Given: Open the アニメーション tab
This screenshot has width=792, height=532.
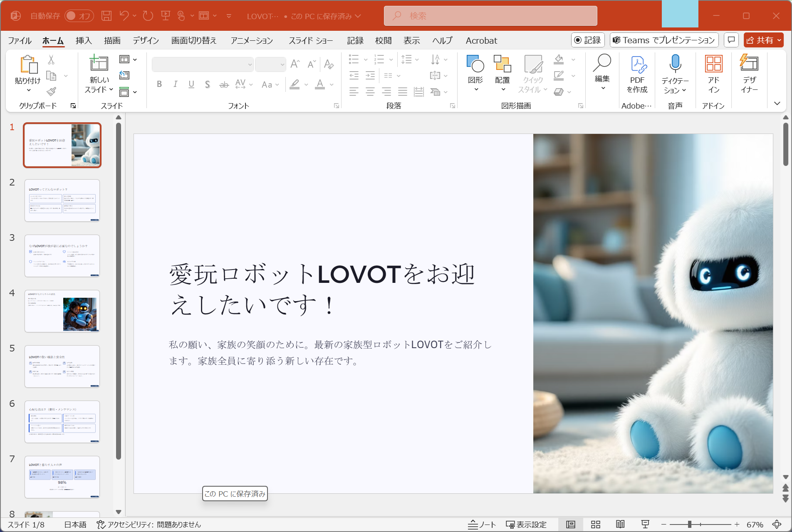Looking at the screenshot, I should tap(252, 40).
